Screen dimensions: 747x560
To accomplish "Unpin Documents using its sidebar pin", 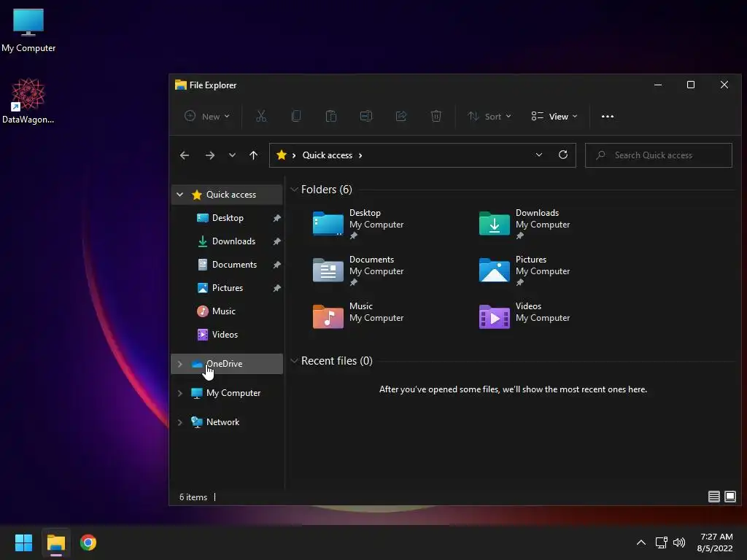I will (276, 264).
